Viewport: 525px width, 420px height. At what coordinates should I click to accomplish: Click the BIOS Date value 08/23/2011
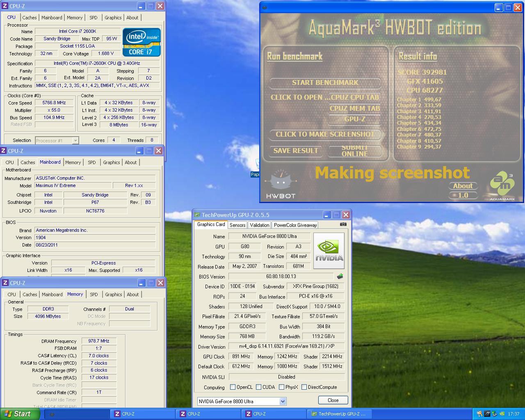pos(95,245)
